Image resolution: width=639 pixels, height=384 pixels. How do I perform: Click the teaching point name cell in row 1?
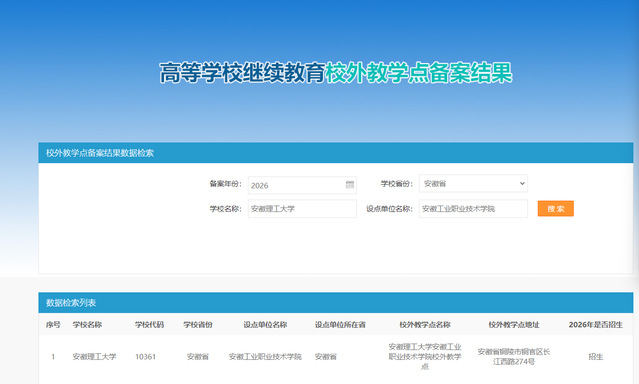[425, 357]
